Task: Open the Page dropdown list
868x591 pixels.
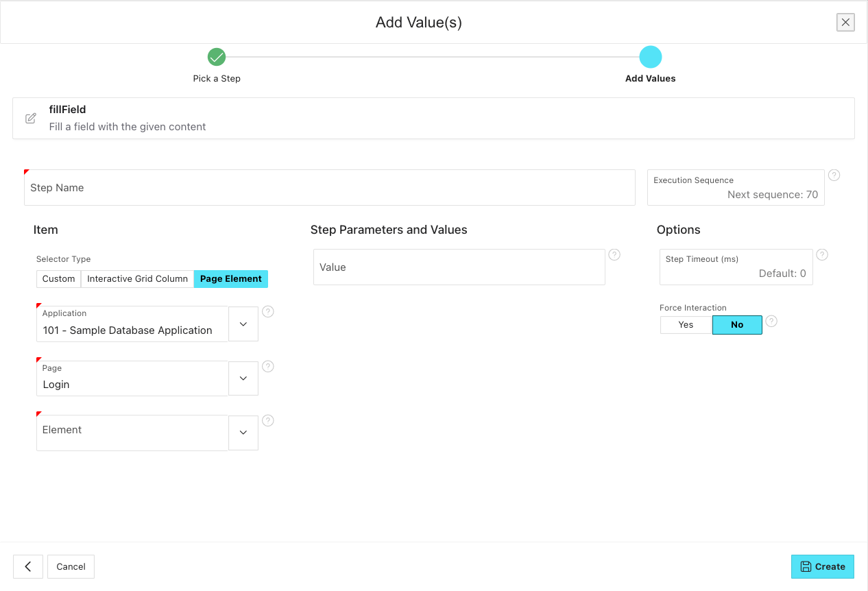Action: 243,378
